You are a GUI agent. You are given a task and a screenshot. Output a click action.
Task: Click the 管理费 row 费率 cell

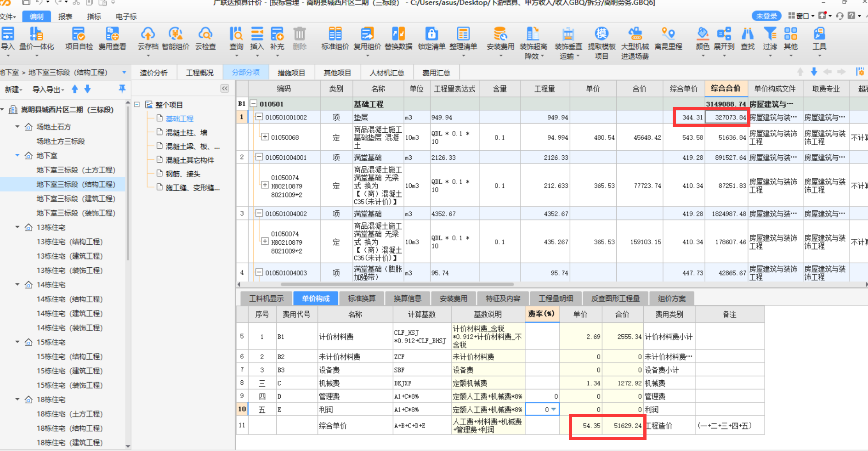[x=542, y=396]
